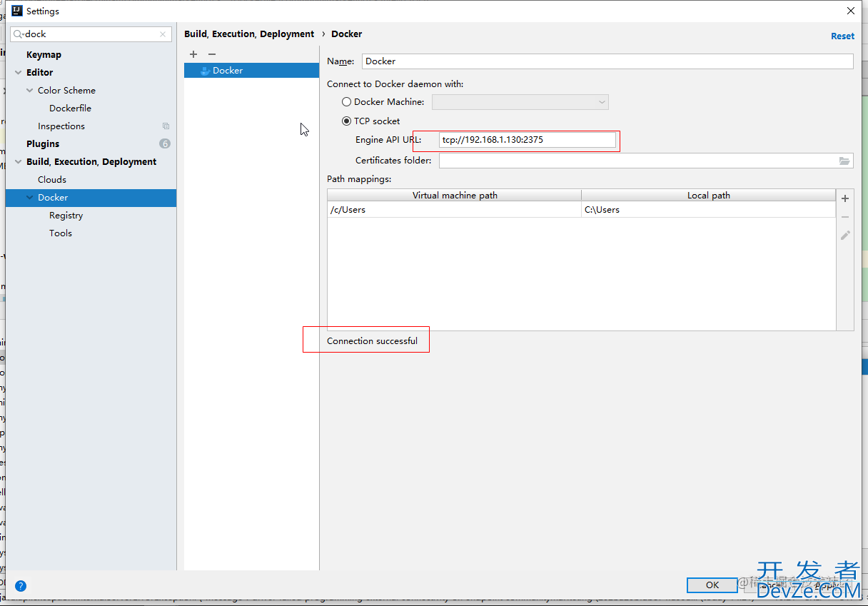This screenshot has width=868, height=606.
Task: Remove the selected path mapping
Action: (845, 217)
